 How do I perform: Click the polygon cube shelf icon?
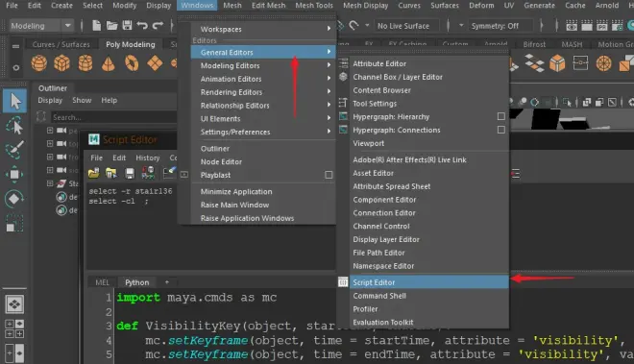61,63
